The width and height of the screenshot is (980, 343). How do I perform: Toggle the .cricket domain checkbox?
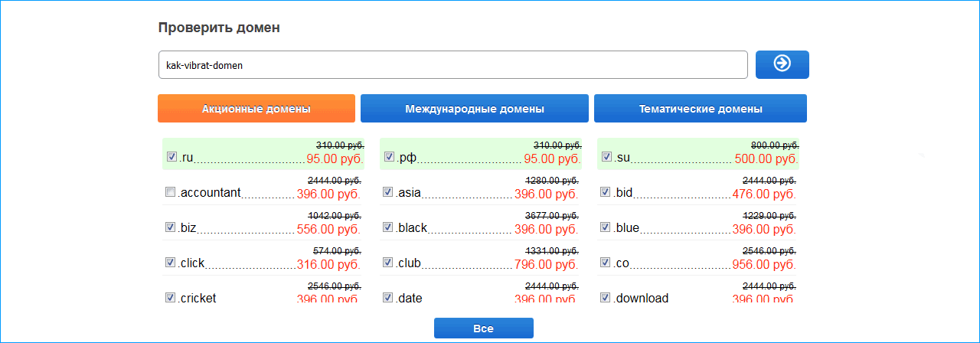171,298
